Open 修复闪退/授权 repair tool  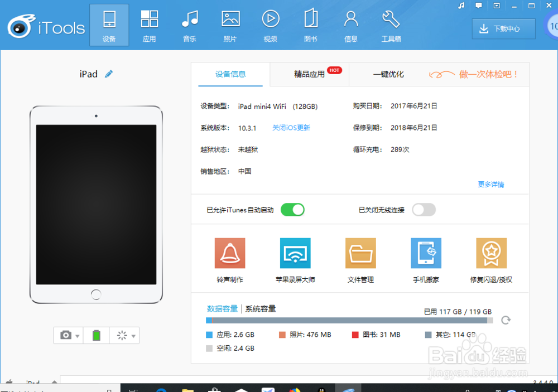(492, 260)
